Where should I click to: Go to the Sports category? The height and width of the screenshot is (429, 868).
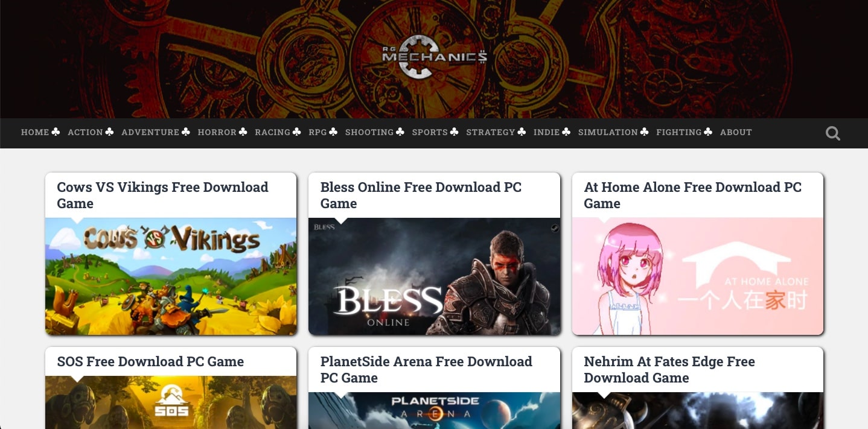tap(430, 132)
